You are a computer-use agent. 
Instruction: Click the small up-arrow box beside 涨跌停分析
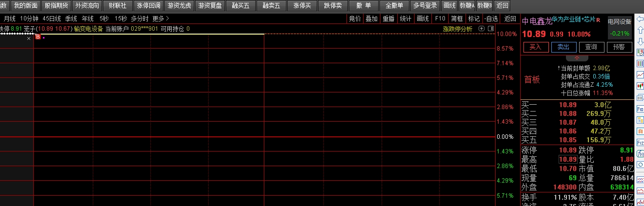[482, 29]
